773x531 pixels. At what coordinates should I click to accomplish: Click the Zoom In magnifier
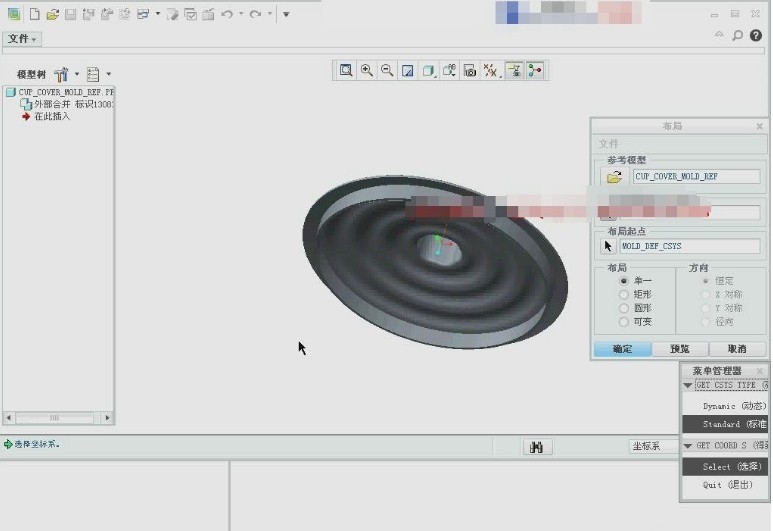(x=367, y=71)
